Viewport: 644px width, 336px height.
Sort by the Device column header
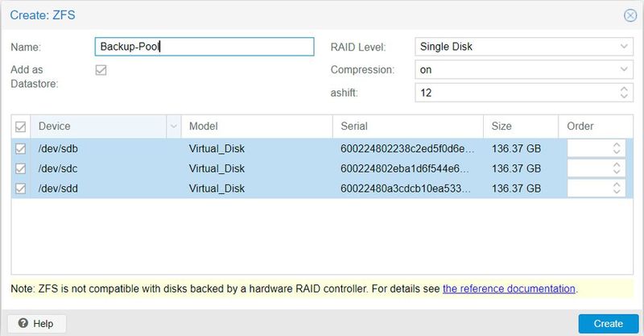(x=98, y=127)
